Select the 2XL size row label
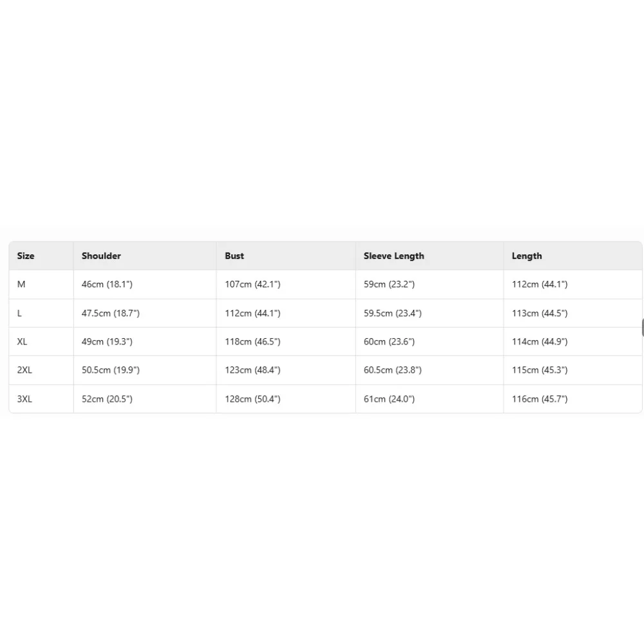The width and height of the screenshot is (644, 644). tap(24, 370)
